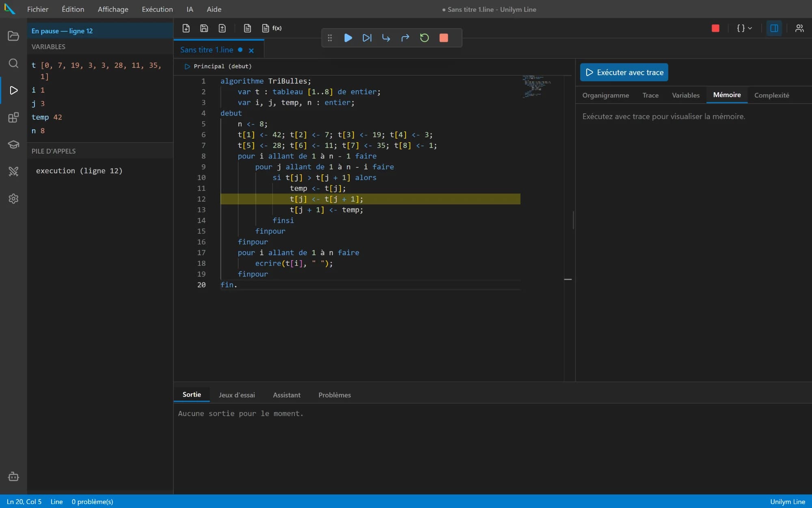Restart debugging with green circular arrow
812x508 pixels.
coord(424,38)
